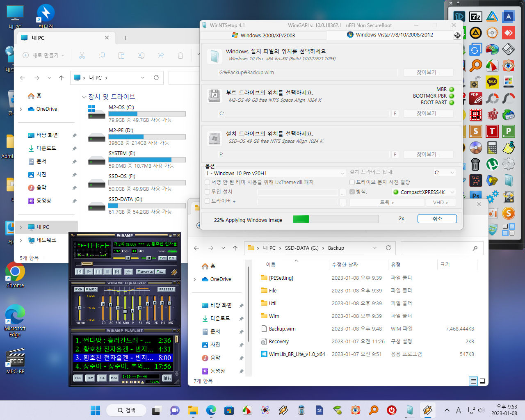The width and height of the screenshot is (525, 420).
Task: Click playlist ADD button
Action: [x=78, y=378]
